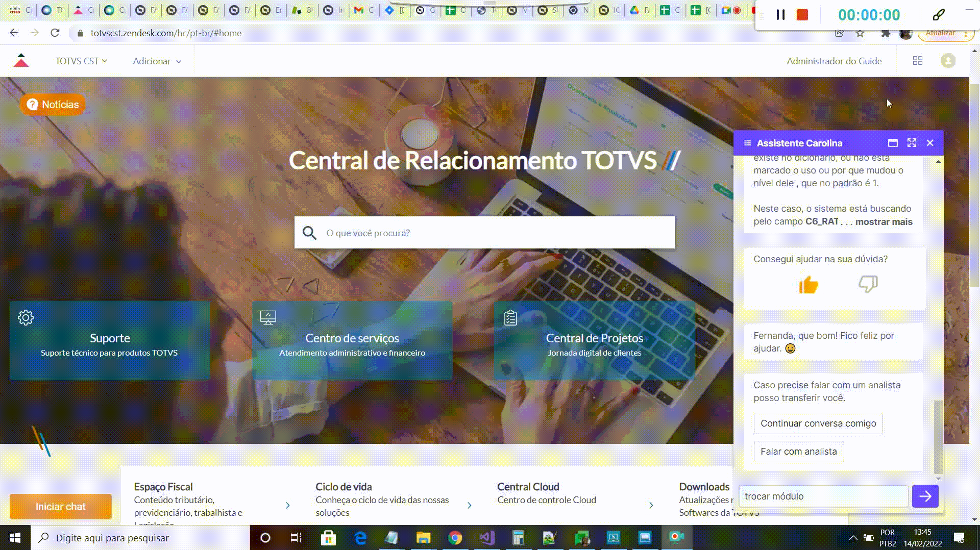
Task: Open the Zendesk products grid icon
Action: coord(918,61)
